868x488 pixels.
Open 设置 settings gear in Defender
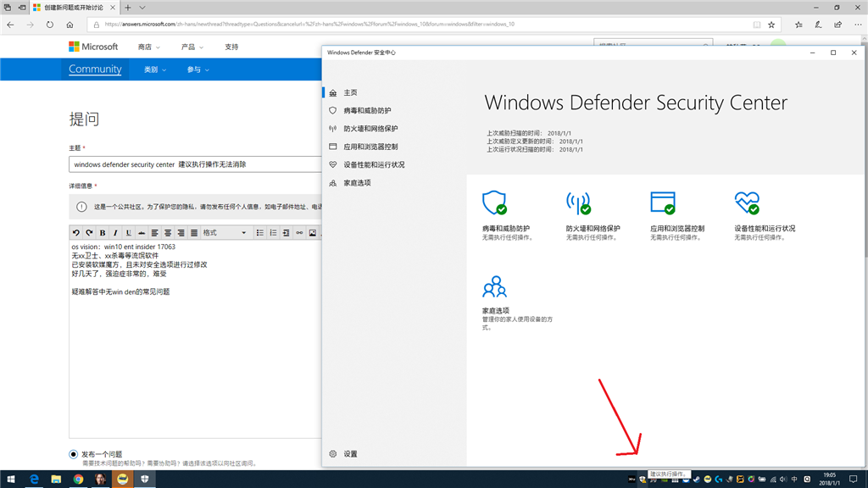coord(343,454)
